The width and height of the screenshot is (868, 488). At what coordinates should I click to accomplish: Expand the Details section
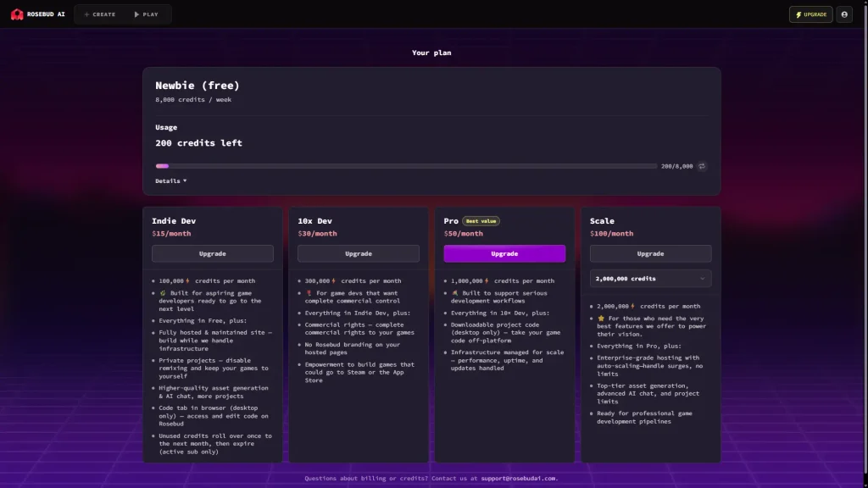coord(170,181)
